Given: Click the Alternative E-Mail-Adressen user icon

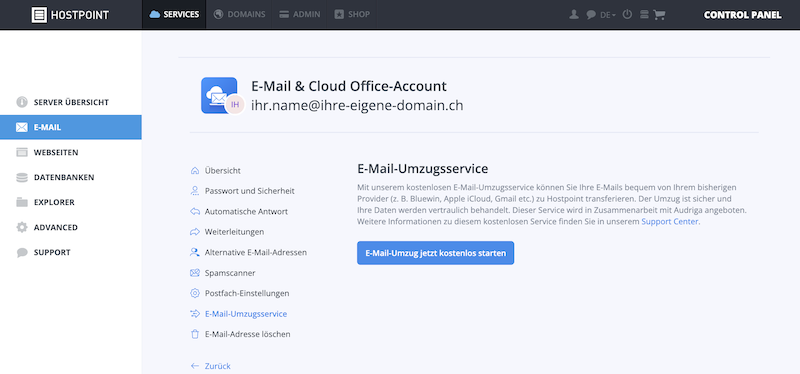Looking at the screenshot, I should [x=194, y=252].
